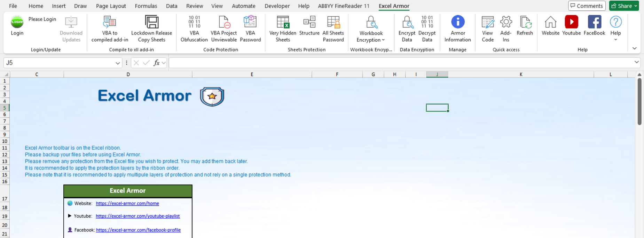644x238 pixels.
Task: Click the Comments button
Action: 587,6
